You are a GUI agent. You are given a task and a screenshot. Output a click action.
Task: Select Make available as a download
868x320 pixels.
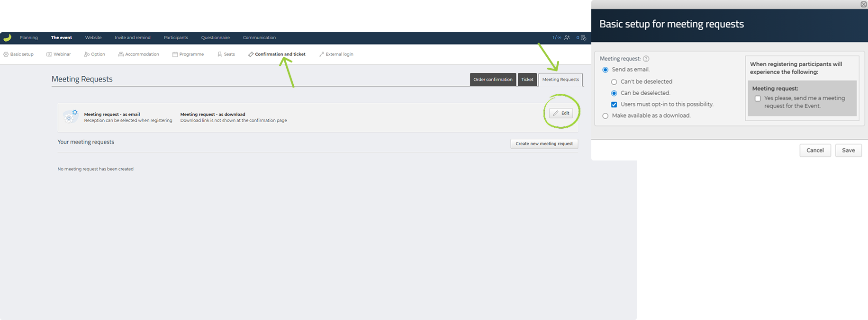click(x=606, y=116)
